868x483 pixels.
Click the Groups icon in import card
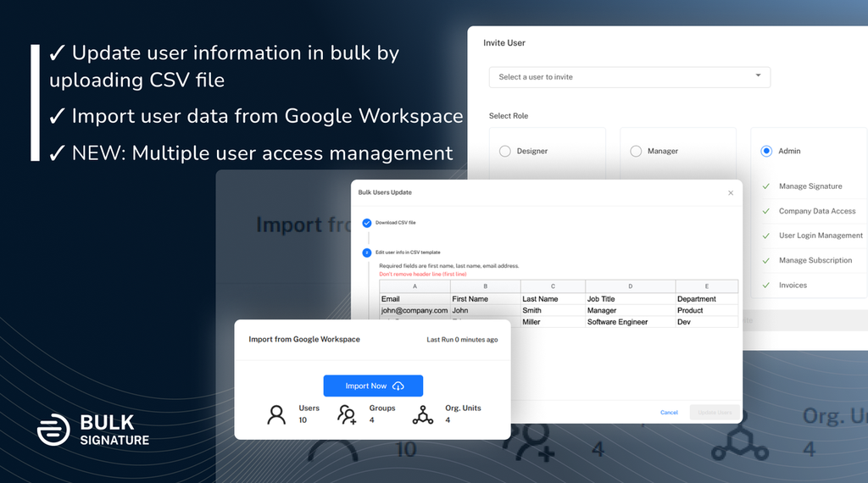[x=347, y=414]
